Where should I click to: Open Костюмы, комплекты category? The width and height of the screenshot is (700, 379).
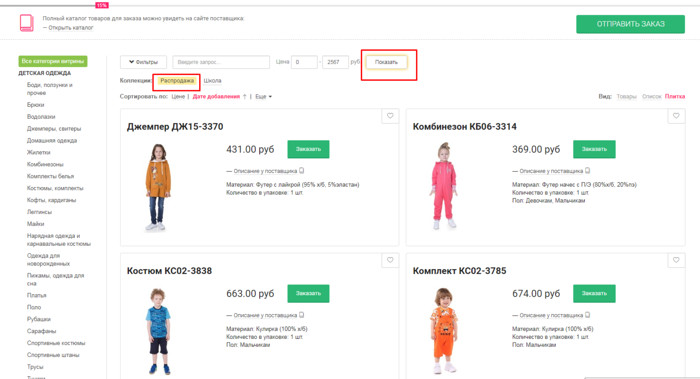click(55, 188)
